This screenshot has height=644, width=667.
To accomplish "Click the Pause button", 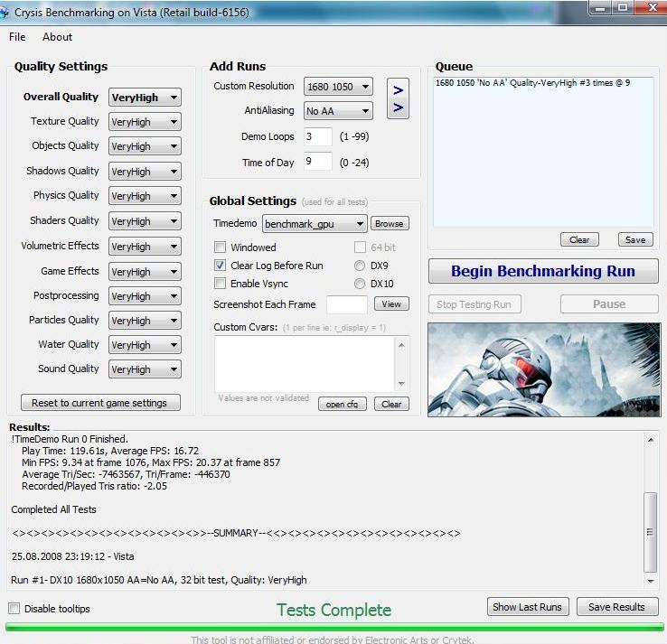I will click(609, 304).
